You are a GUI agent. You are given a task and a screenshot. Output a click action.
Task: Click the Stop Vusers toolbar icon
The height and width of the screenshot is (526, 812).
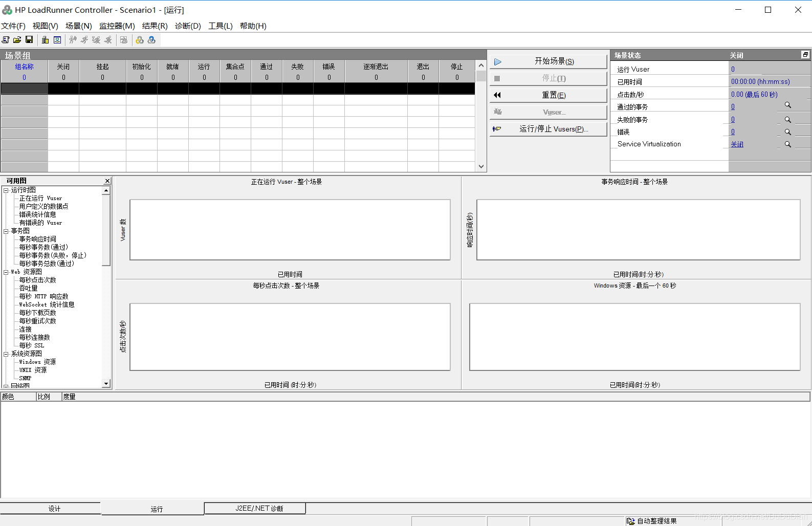(108, 40)
